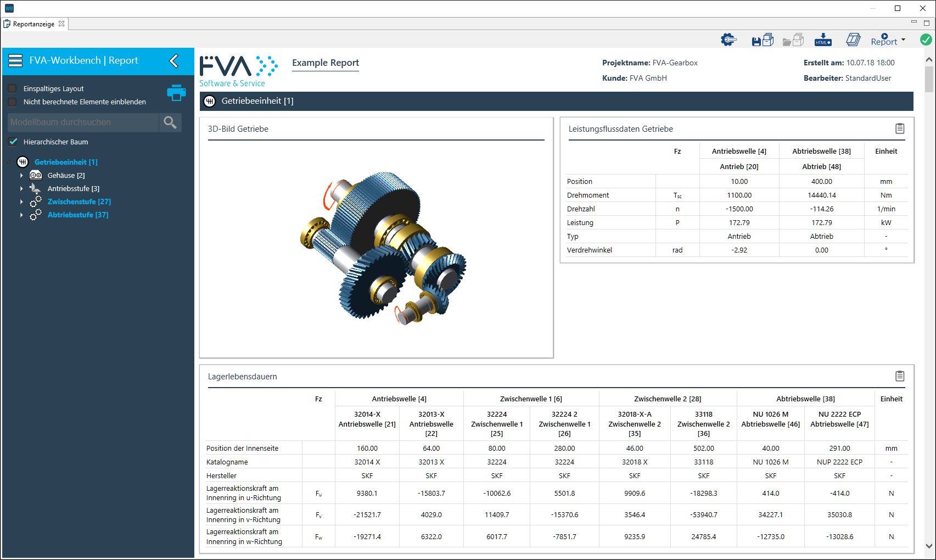Check Nicht berechnete Elemente einblenden

pos(13,102)
